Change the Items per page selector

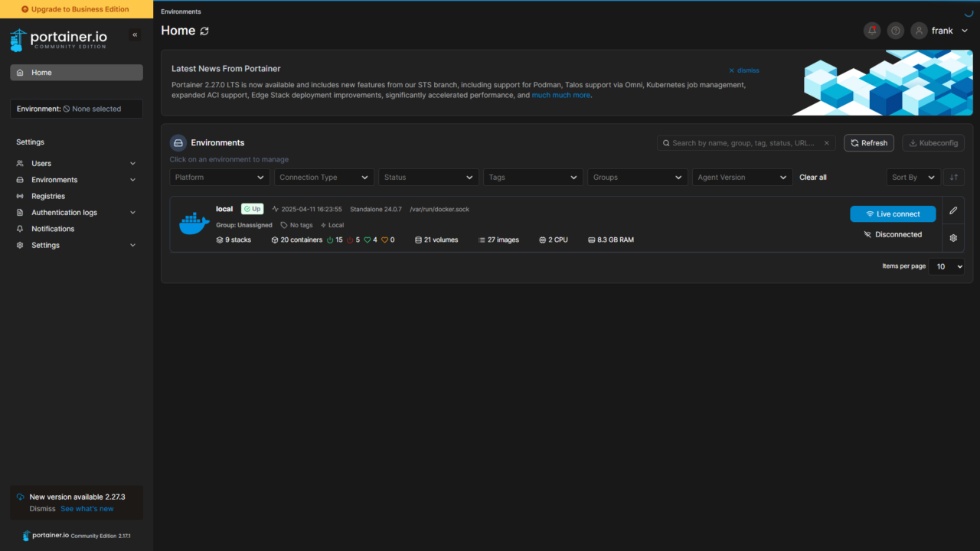(x=946, y=267)
